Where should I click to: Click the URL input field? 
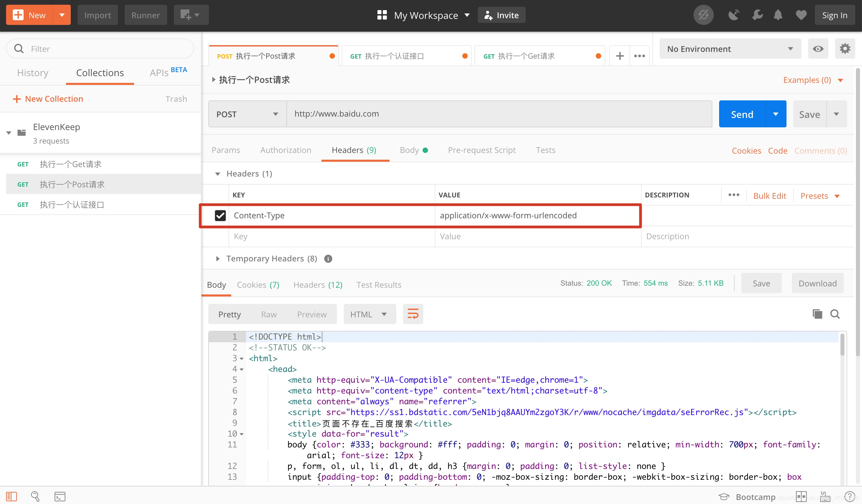click(500, 114)
